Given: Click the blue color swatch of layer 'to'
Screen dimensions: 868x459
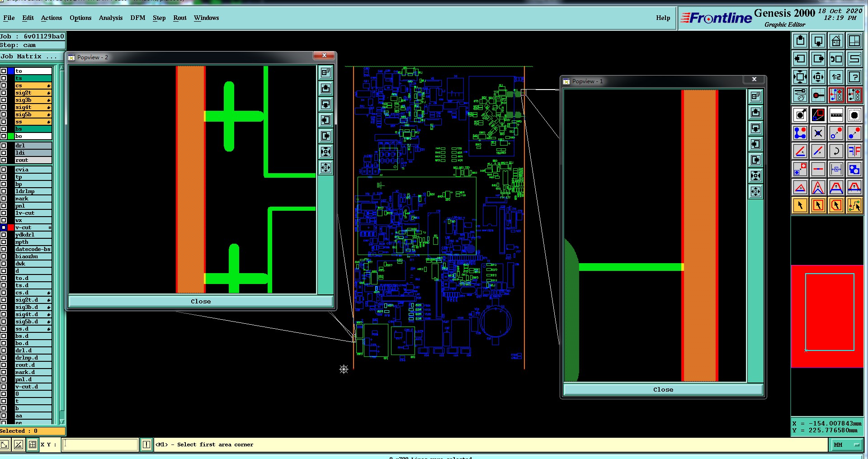Looking at the screenshot, I should [11, 71].
